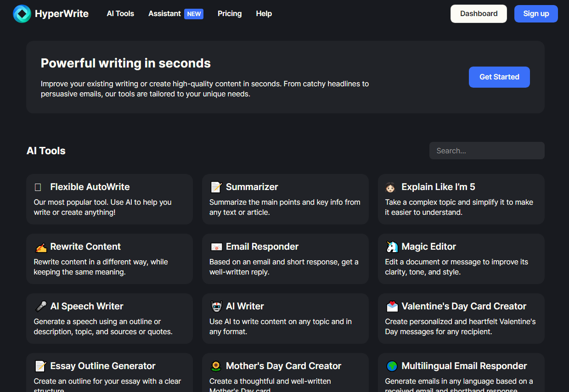Viewport: 569px width, 392px height.
Task: Open the Help menu item
Action: [x=264, y=14]
